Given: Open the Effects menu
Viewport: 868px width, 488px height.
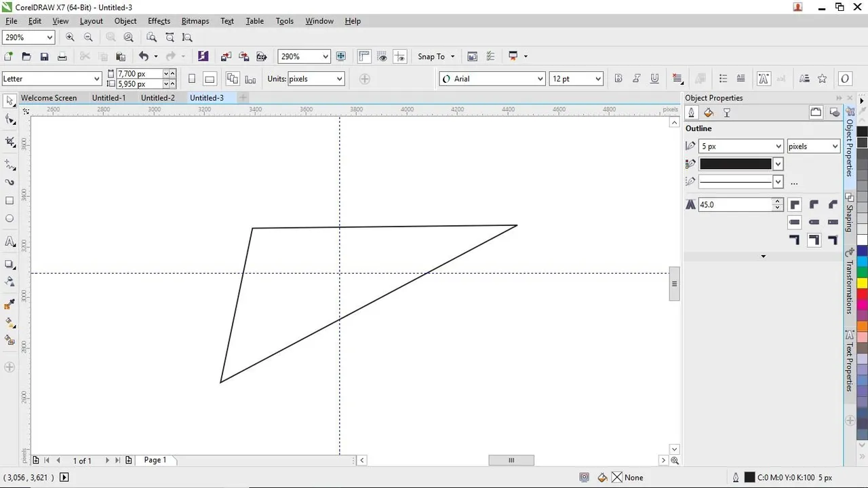Looking at the screenshot, I should tap(159, 21).
